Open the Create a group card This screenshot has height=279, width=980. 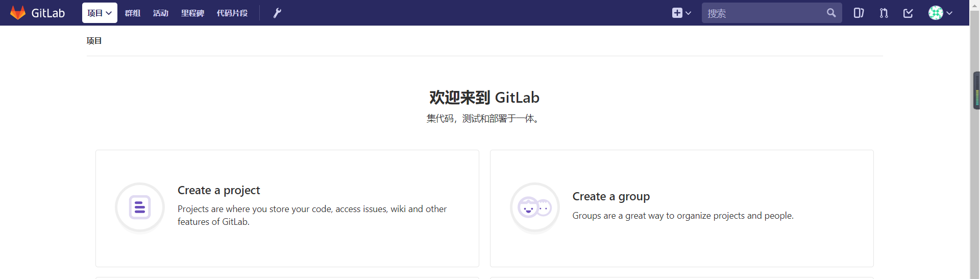682,208
